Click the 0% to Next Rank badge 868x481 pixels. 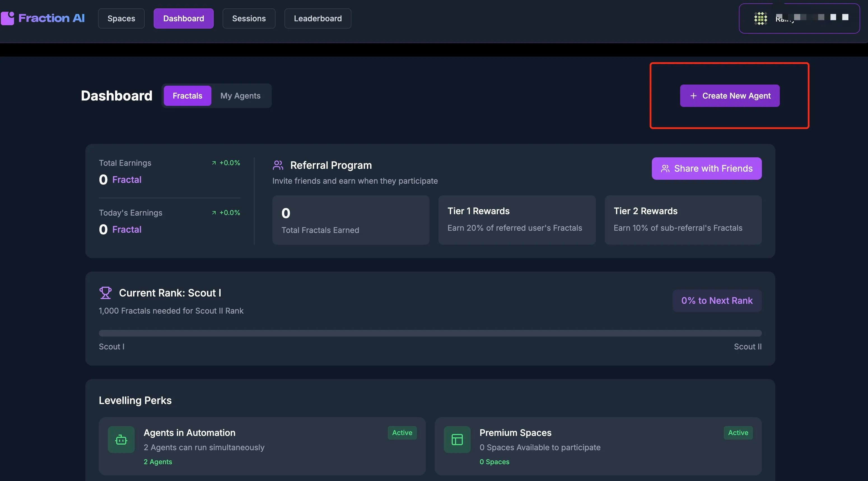717,300
